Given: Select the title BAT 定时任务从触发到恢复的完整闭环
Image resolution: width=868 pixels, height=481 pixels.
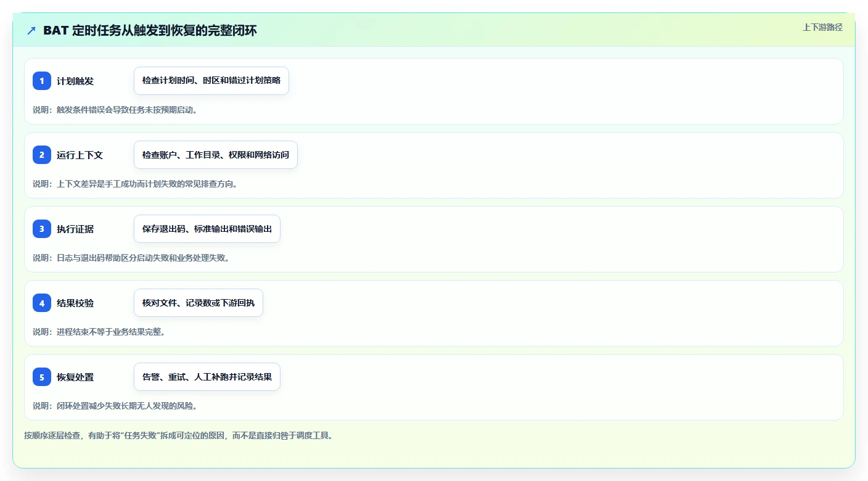Looking at the screenshot, I should pos(150,31).
